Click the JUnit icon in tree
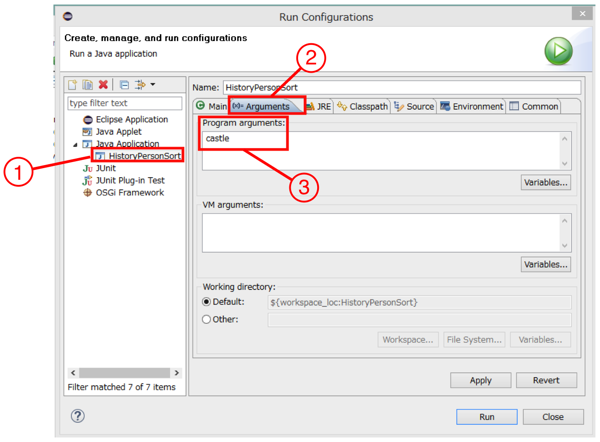600x442 pixels. tap(88, 168)
